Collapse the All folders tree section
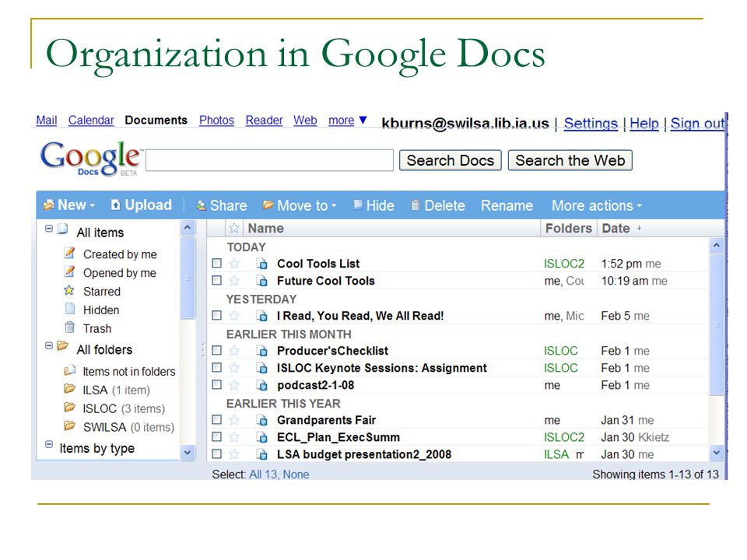 [x=48, y=345]
